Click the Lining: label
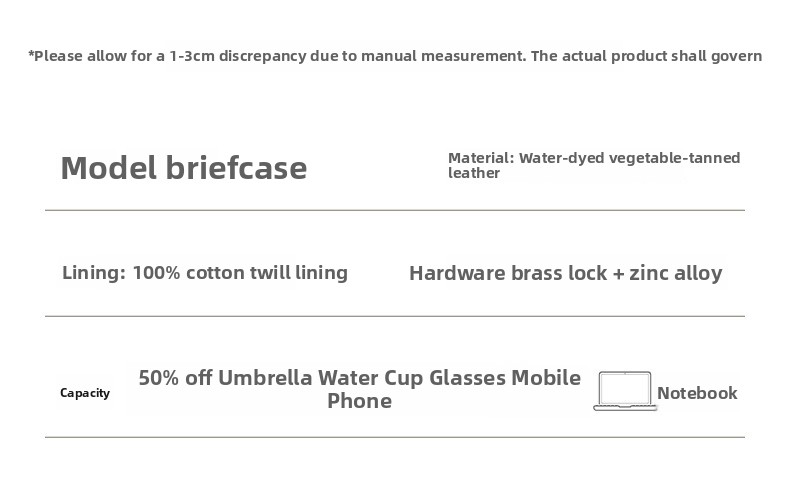This screenshot has width=790, height=478. tap(94, 272)
